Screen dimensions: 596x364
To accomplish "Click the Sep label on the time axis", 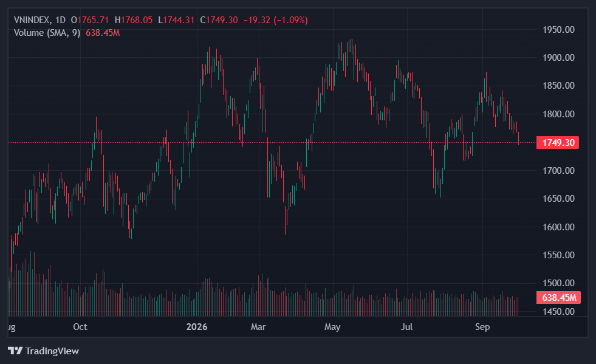I will pyautogui.click(x=482, y=327).
